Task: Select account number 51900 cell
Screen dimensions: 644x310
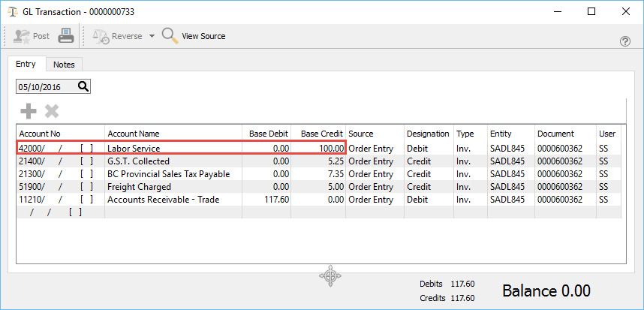Action: pyautogui.click(x=60, y=187)
